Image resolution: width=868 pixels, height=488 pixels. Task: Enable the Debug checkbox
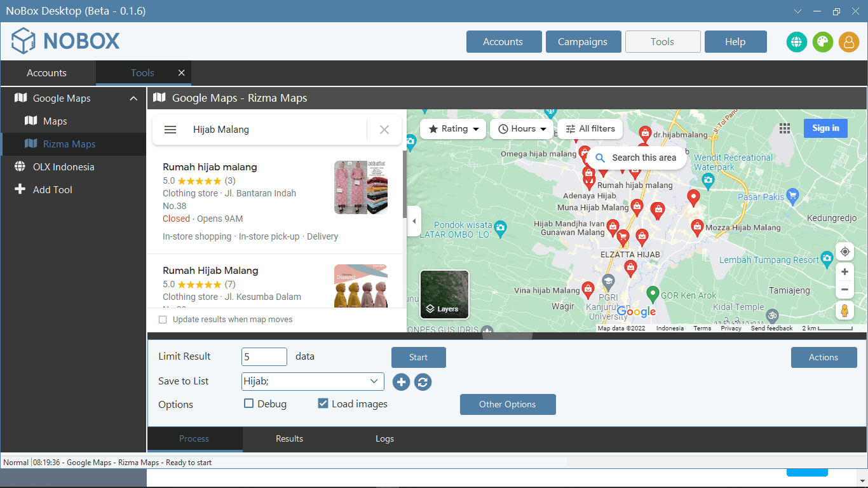249,403
